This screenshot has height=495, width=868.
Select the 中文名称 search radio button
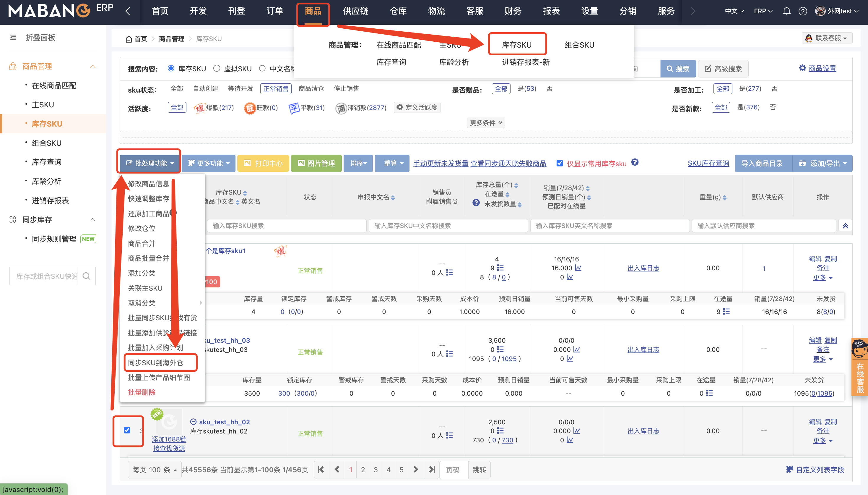pos(262,68)
